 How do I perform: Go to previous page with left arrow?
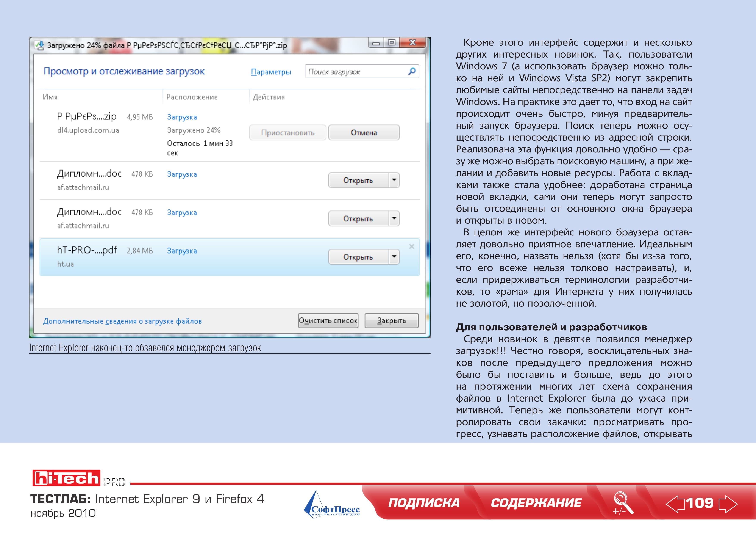(675, 504)
